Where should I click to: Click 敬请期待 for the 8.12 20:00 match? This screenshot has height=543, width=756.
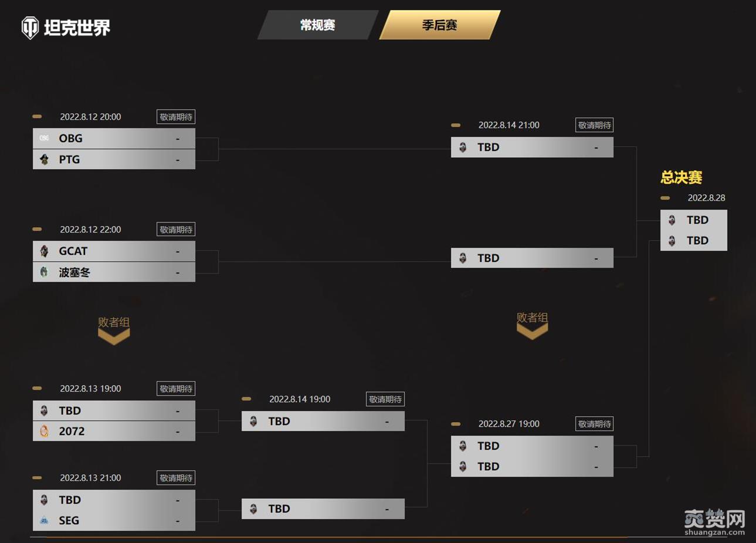(176, 117)
